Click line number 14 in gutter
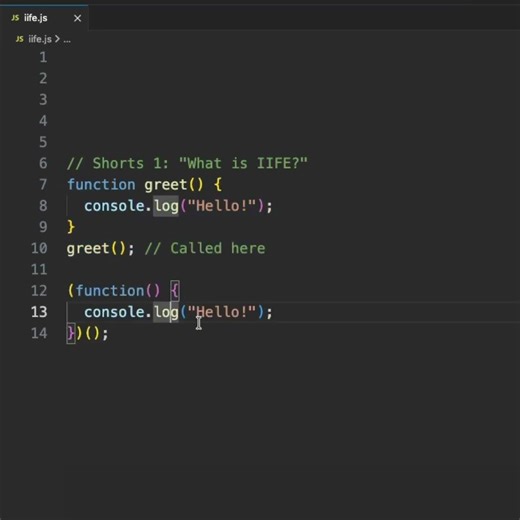520x520 pixels. [39, 333]
